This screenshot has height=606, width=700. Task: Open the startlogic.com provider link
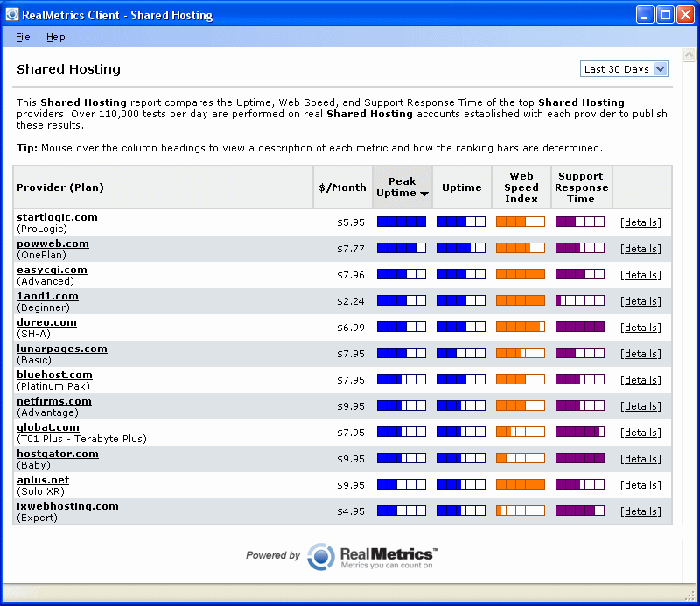point(57,217)
